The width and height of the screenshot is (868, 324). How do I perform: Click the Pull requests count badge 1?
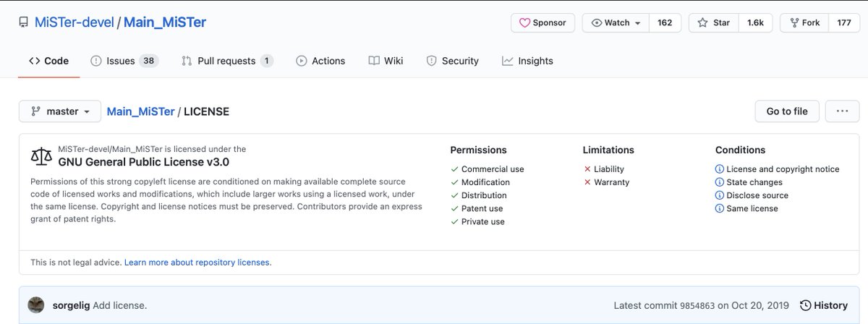coord(267,61)
